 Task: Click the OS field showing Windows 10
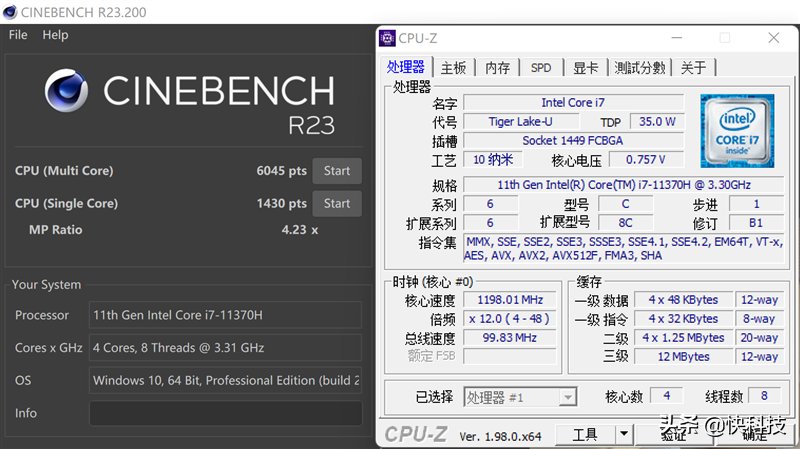point(226,380)
